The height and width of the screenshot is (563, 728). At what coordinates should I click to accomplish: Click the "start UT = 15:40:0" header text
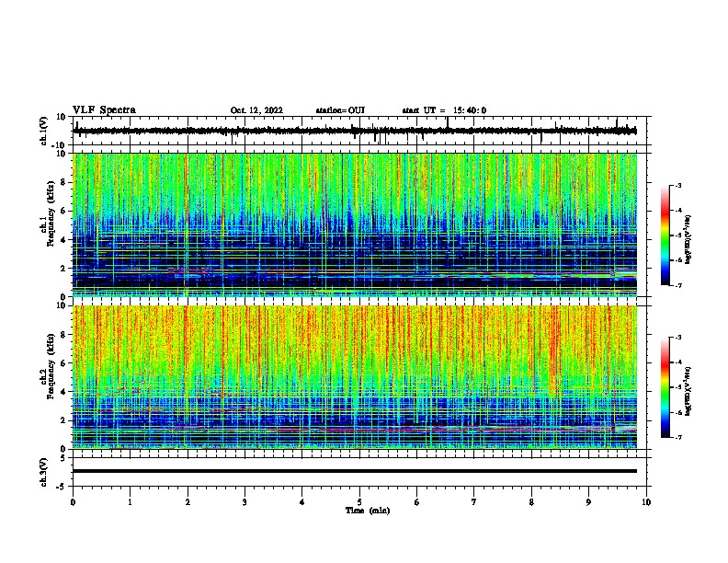click(444, 110)
